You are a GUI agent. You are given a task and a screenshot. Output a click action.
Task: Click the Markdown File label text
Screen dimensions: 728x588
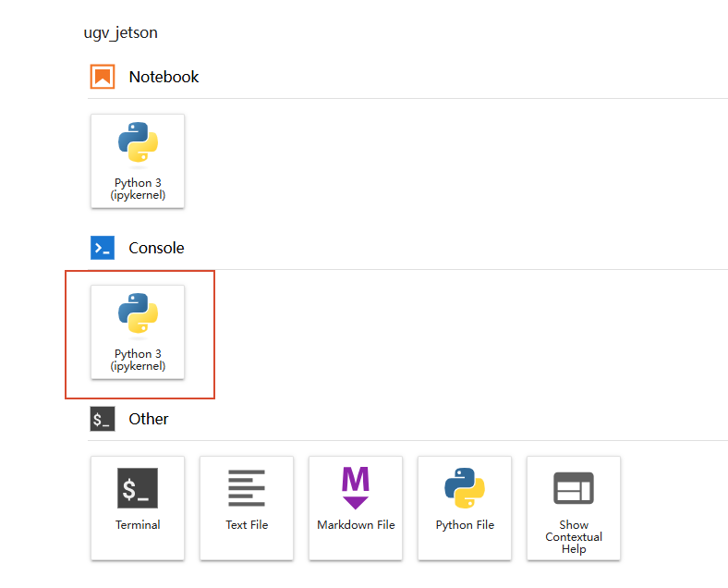coord(356,525)
